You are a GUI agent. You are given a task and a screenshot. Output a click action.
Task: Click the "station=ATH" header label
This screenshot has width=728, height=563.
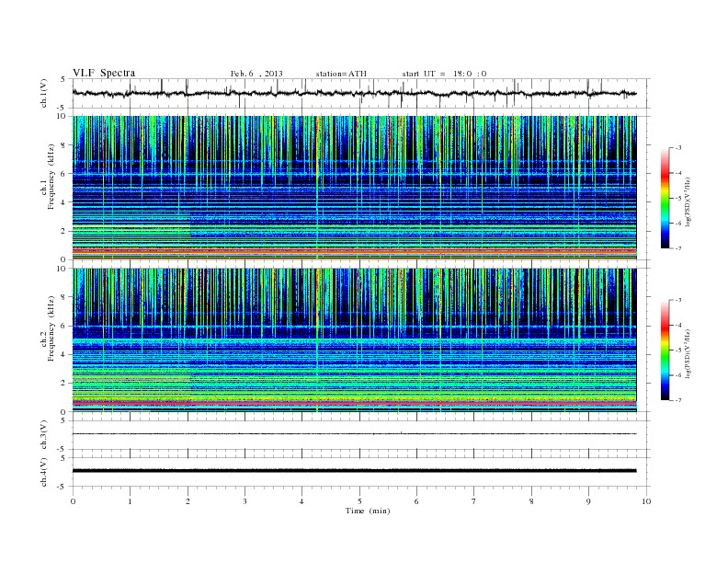[341, 74]
